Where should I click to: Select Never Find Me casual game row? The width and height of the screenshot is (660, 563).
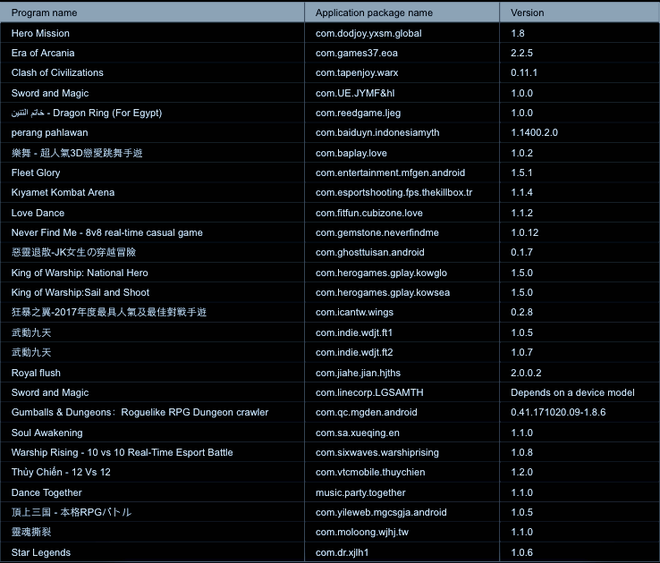click(x=330, y=232)
